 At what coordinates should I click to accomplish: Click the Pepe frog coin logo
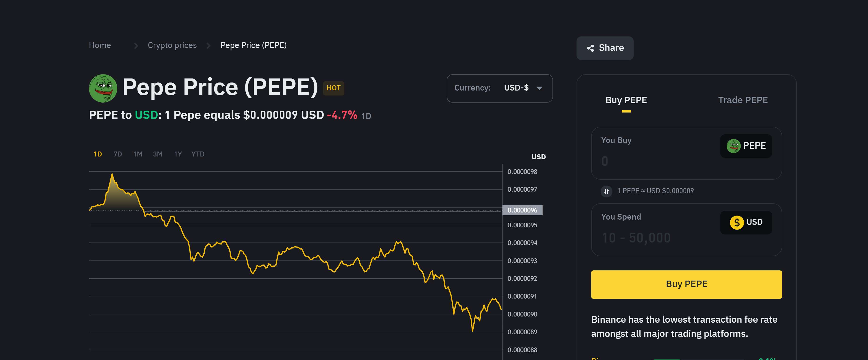coord(103,88)
